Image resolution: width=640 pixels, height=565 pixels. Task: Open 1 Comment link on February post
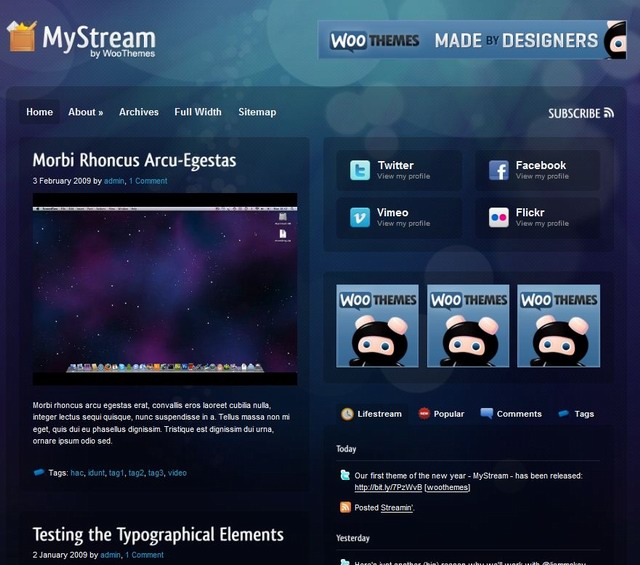148,181
